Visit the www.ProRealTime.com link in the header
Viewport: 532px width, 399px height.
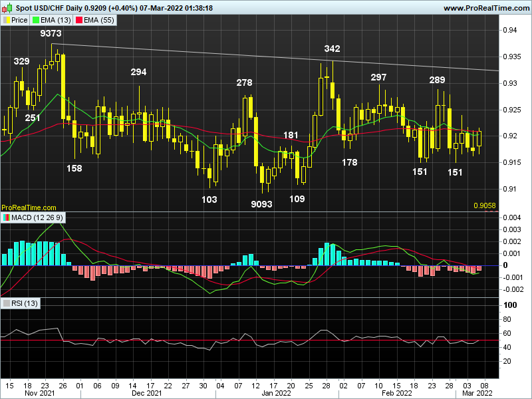(486, 8)
